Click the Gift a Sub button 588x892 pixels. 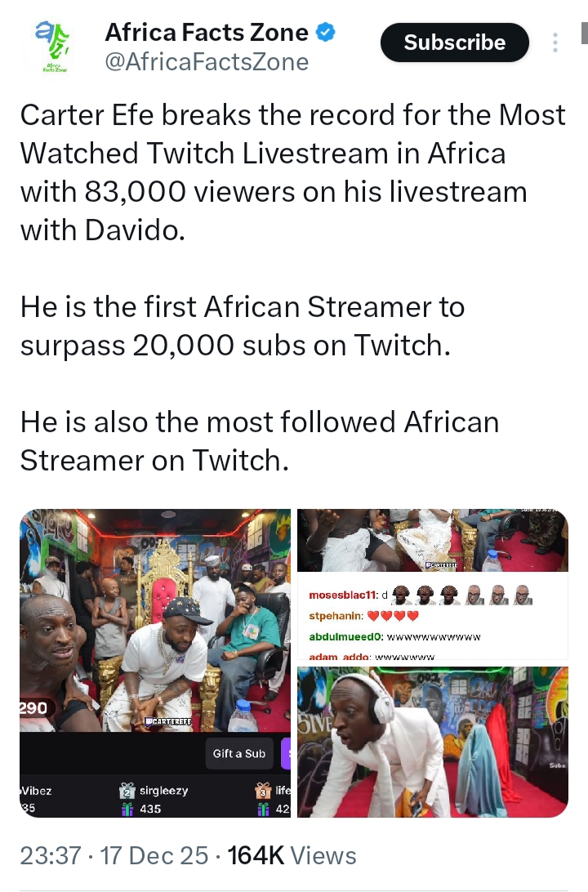tap(238, 753)
